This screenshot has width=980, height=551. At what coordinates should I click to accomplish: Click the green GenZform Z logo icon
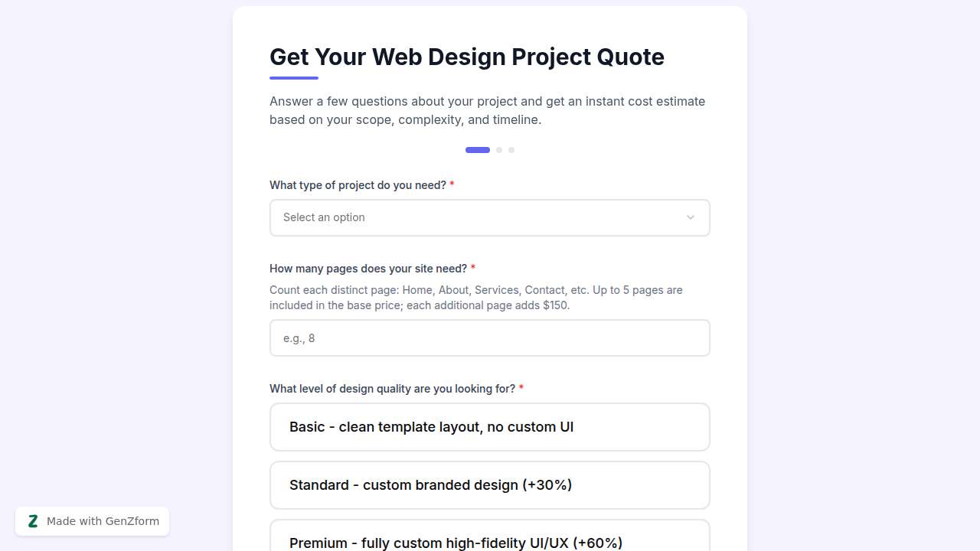(33, 521)
